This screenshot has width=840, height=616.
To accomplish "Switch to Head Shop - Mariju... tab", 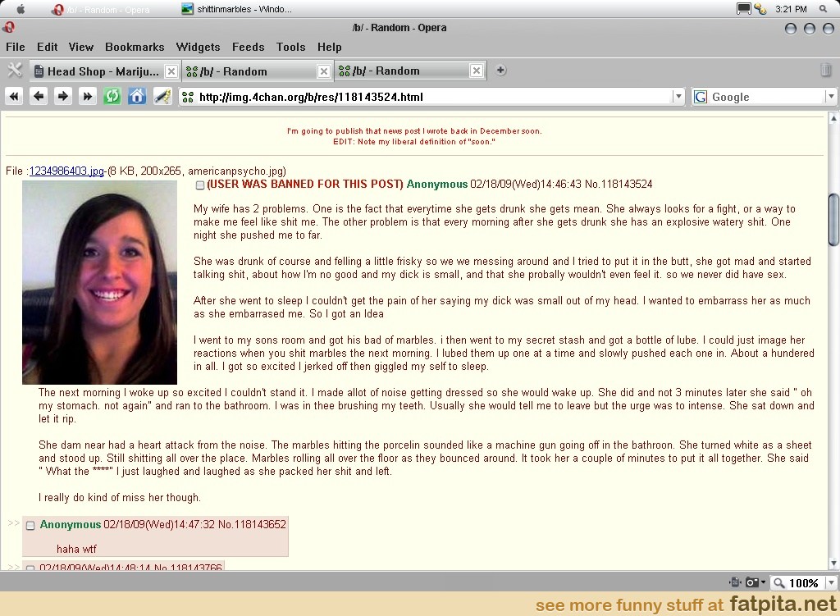I will click(97, 71).
